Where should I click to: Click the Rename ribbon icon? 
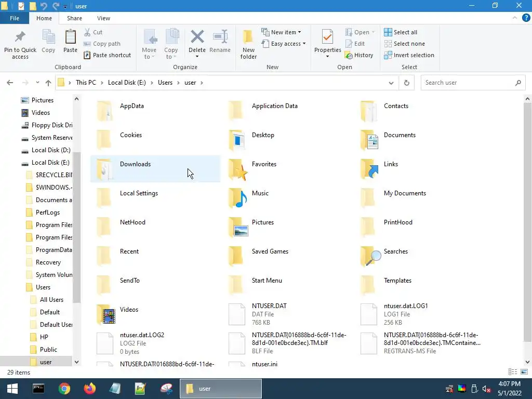[x=220, y=37]
